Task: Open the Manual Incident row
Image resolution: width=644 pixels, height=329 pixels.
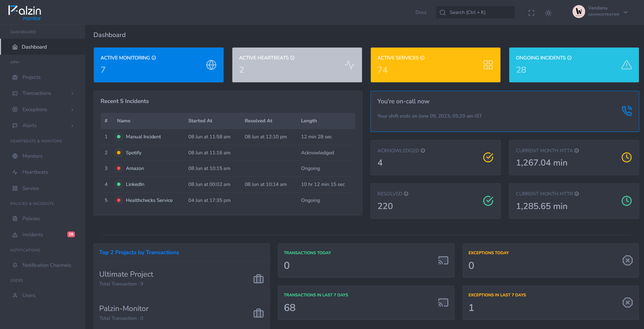Action: click(228, 137)
